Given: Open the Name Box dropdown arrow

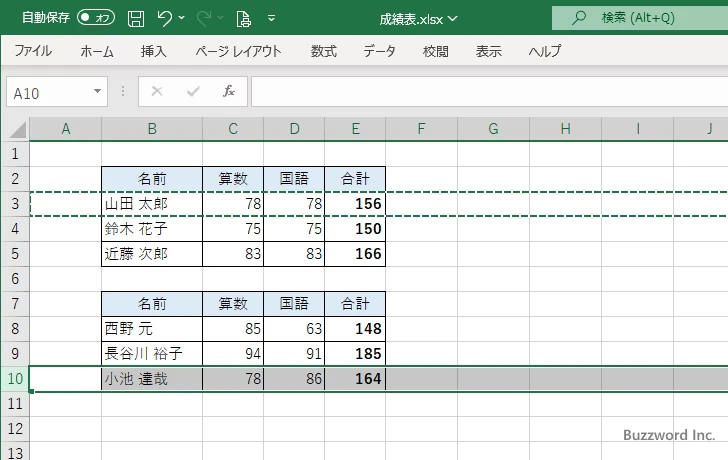Looking at the screenshot, I should 98,91.
